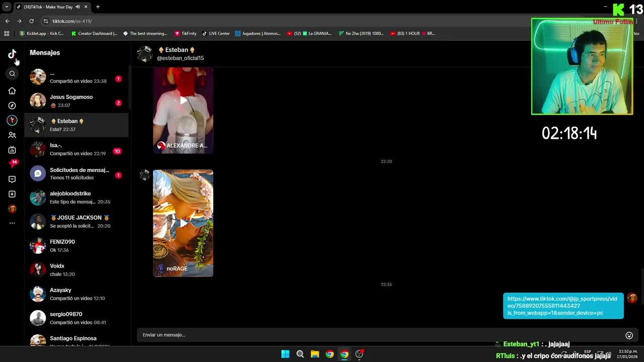Open the emoji picker in message box
644x362 pixels.
click(x=629, y=335)
